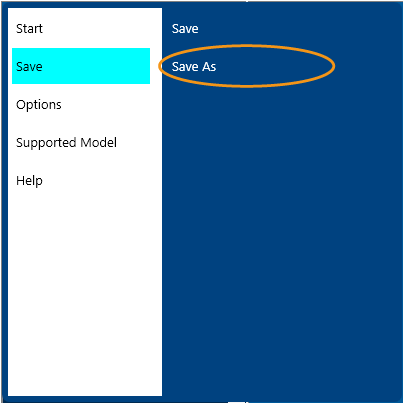Choose the circled Save As command
Screen dimensions: 403x403
tap(194, 67)
